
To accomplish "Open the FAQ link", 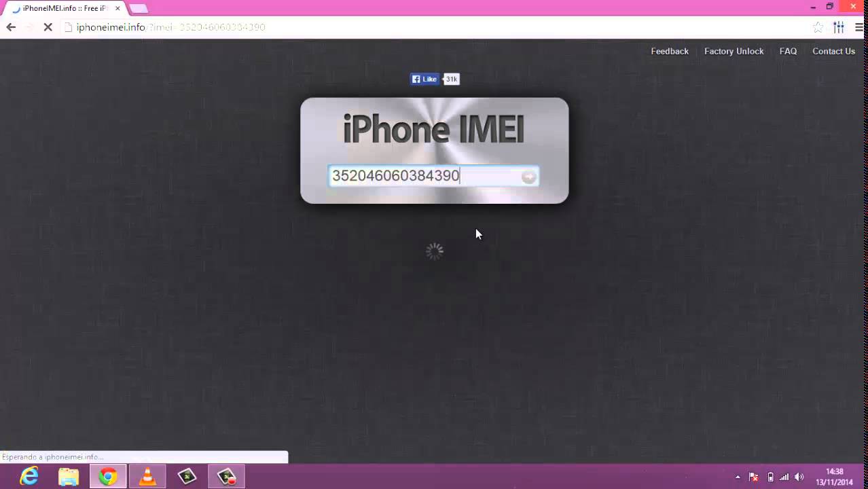I will click(x=788, y=52).
